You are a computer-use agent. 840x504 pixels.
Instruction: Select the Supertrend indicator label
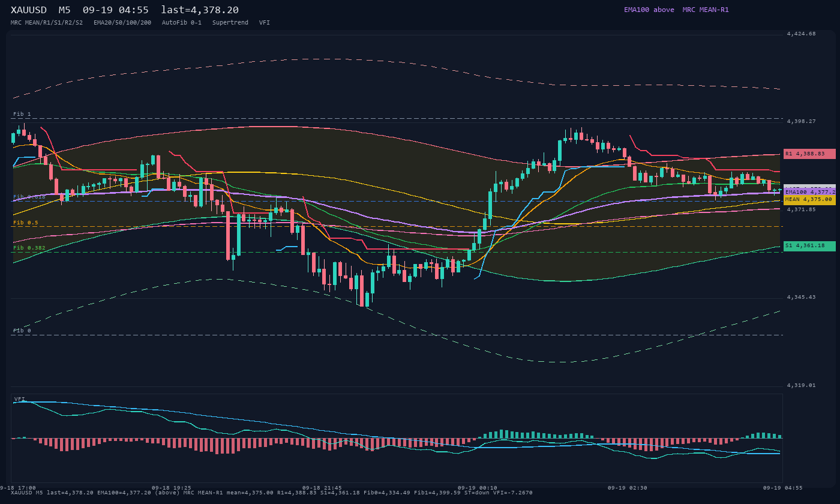[230, 23]
